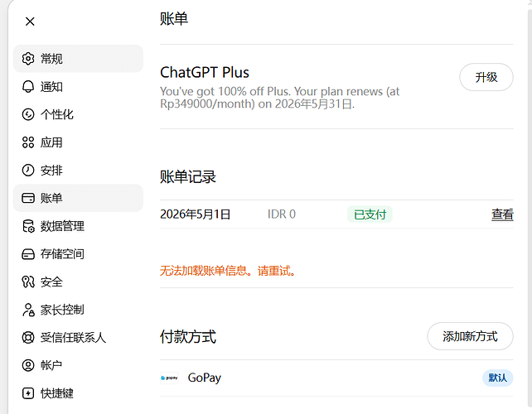Click the lightning icon beside 快捷键

[x=28, y=393]
